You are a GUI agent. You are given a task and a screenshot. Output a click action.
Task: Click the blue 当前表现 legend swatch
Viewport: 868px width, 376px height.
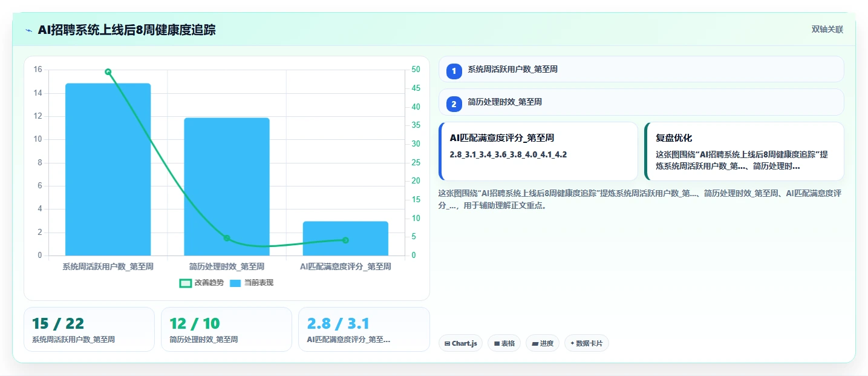click(235, 283)
